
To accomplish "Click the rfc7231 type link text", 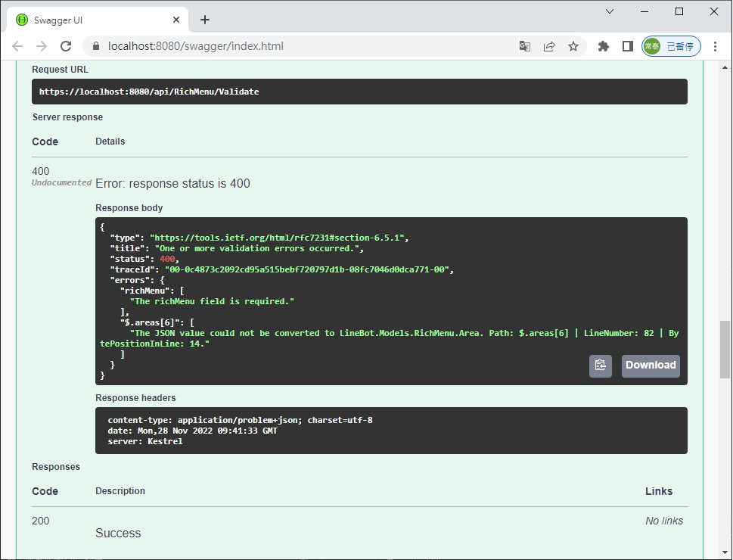I will [x=278, y=238].
